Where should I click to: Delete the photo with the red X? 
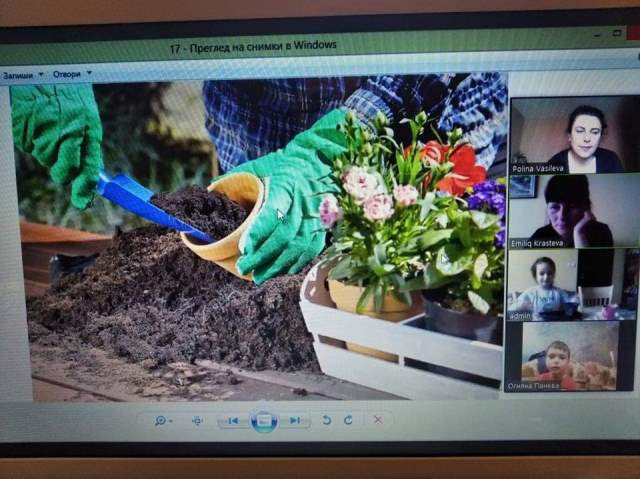[378, 420]
